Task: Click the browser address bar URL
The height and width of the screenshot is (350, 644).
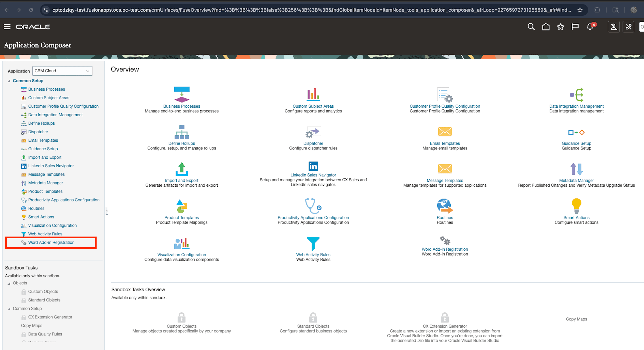Action: point(311,10)
